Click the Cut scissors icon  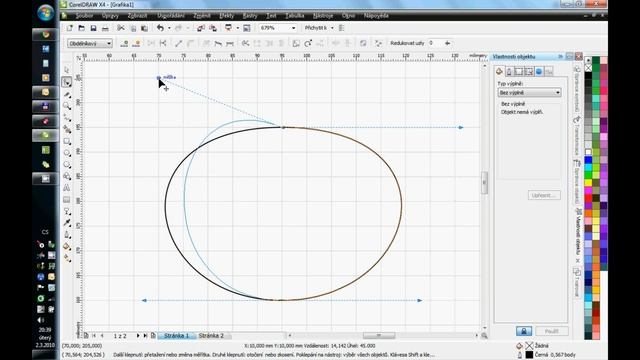[x=121, y=28]
